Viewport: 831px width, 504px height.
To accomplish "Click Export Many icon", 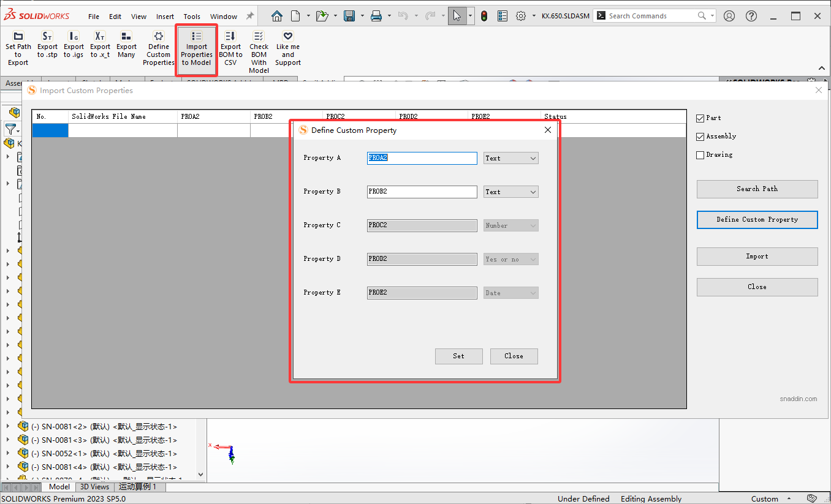I will [x=126, y=45].
